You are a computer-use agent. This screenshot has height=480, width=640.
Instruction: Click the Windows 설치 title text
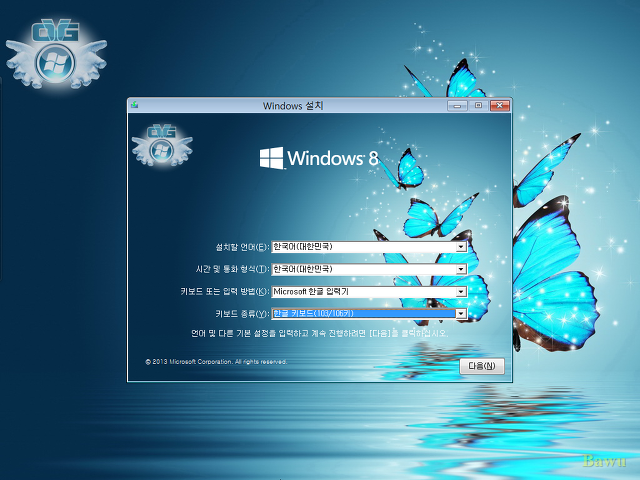tap(293, 106)
